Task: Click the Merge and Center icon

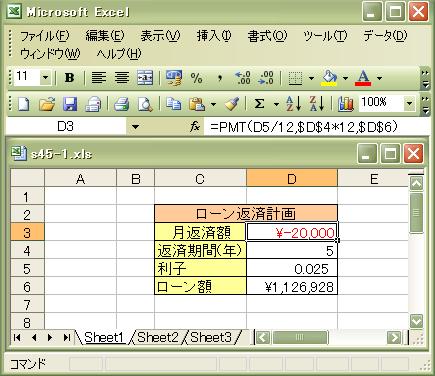Action: point(145,78)
